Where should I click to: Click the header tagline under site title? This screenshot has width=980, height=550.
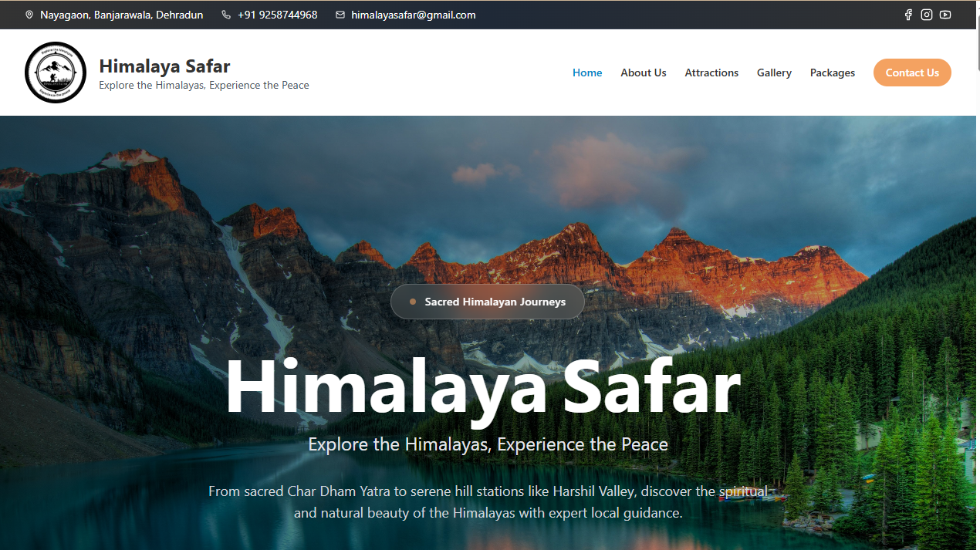204,86
